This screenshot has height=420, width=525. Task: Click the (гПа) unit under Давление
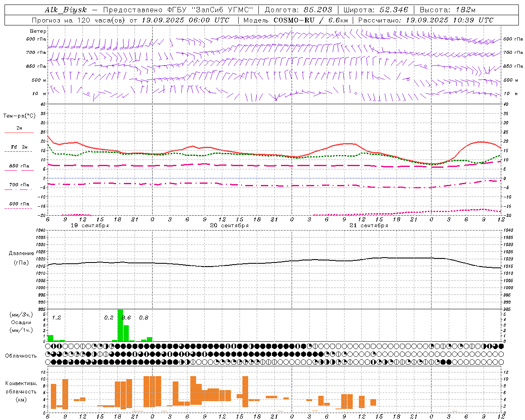click(x=21, y=263)
